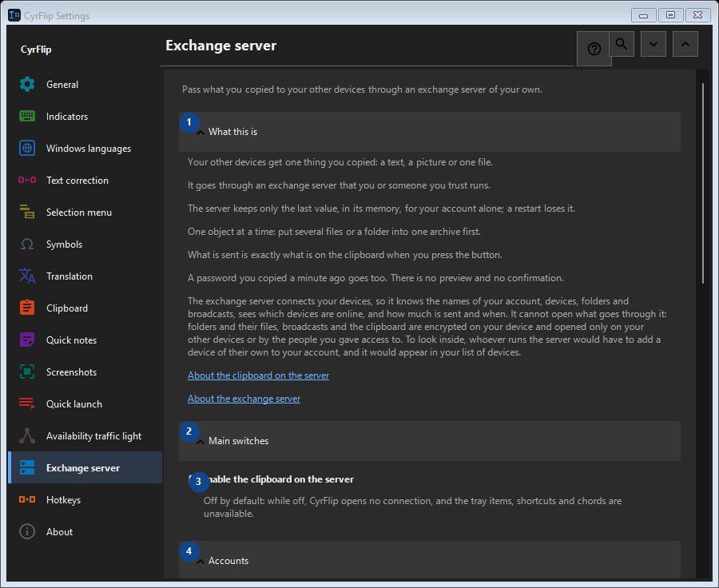Select the omega Symbols icon
The width and height of the screenshot is (719, 588).
pyautogui.click(x=27, y=244)
